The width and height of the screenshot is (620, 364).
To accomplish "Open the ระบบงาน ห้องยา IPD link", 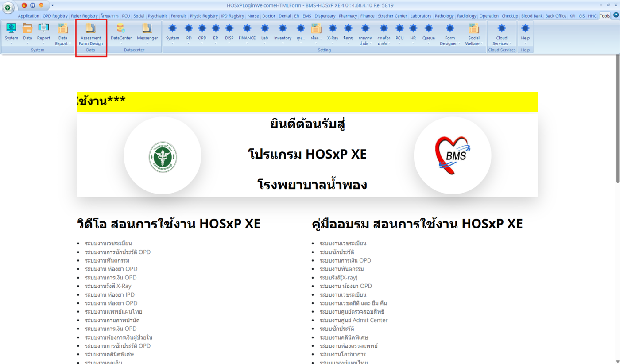I will tap(110, 294).
